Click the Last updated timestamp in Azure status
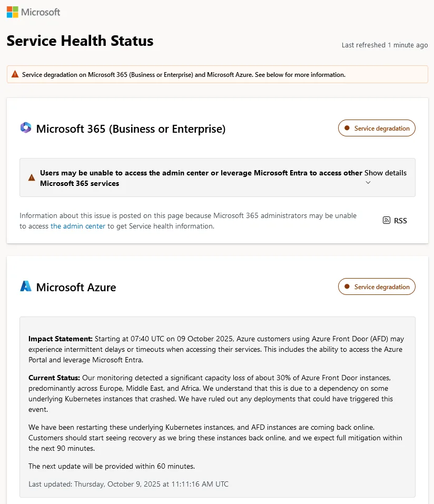Image resolution: width=434 pixels, height=504 pixels. (129, 484)
